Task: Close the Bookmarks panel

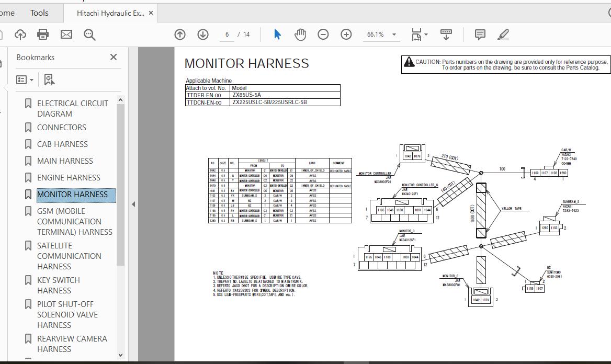Action: 113,57
